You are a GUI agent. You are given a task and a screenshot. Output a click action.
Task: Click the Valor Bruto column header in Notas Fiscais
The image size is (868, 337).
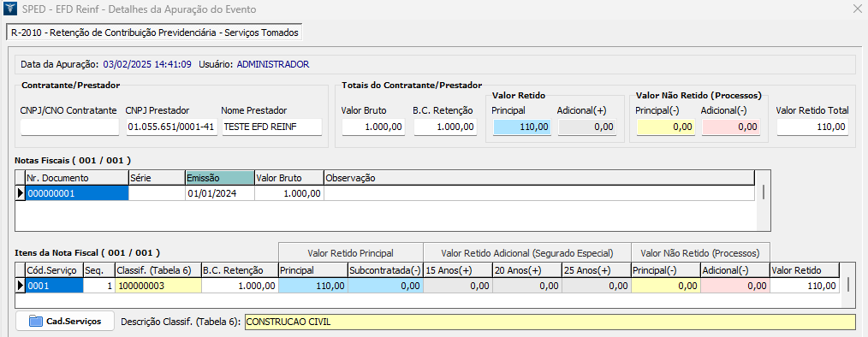289,178
